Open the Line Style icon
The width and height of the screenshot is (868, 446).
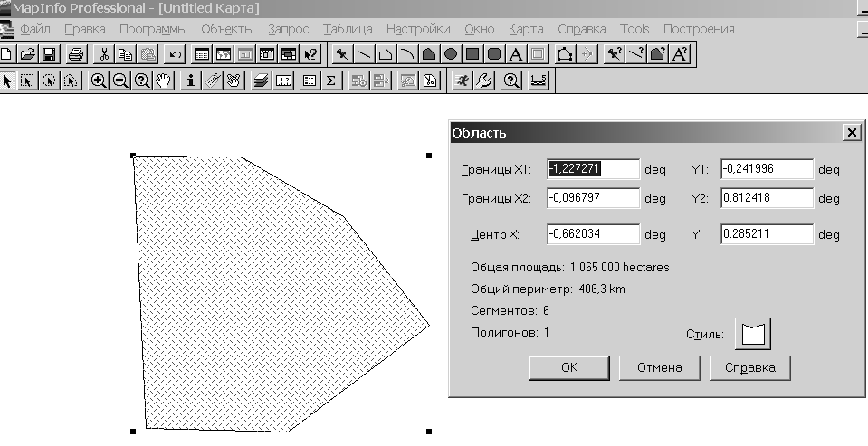tap(635, 54)
